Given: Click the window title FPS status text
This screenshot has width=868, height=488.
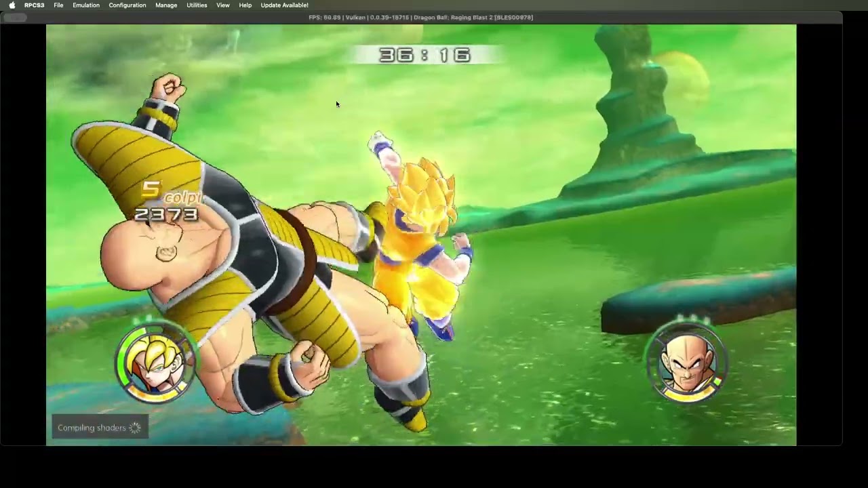Looking at the screenshot, I should [x=420, y=18].
